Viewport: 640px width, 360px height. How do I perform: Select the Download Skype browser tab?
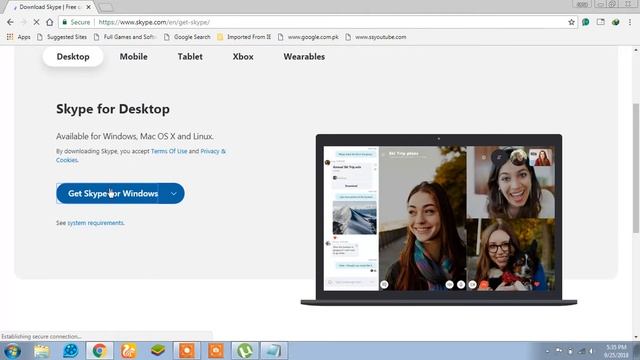51,7
